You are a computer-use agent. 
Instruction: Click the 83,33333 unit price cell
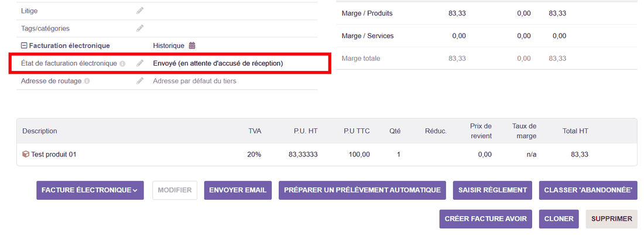(x=303, y=155)
